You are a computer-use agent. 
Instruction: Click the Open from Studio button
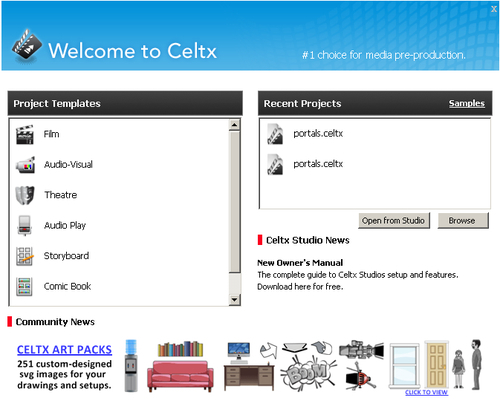click(394, 221)
